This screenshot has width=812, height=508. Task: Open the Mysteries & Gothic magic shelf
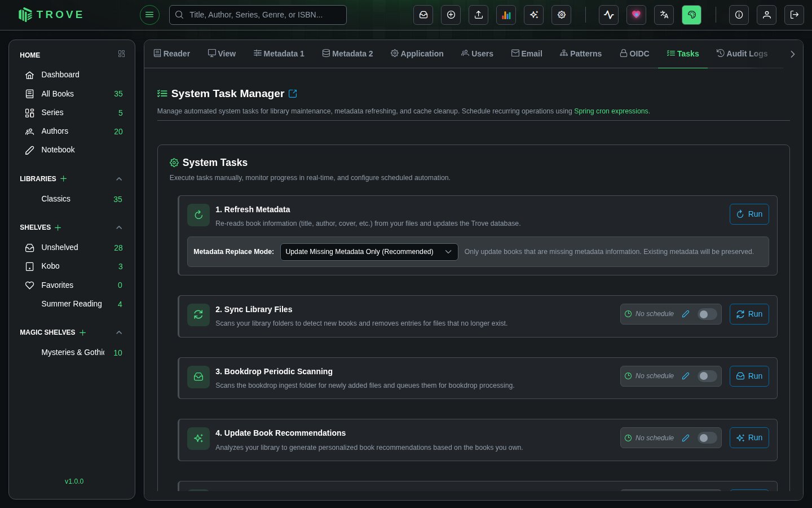click(x=72, y=352)
